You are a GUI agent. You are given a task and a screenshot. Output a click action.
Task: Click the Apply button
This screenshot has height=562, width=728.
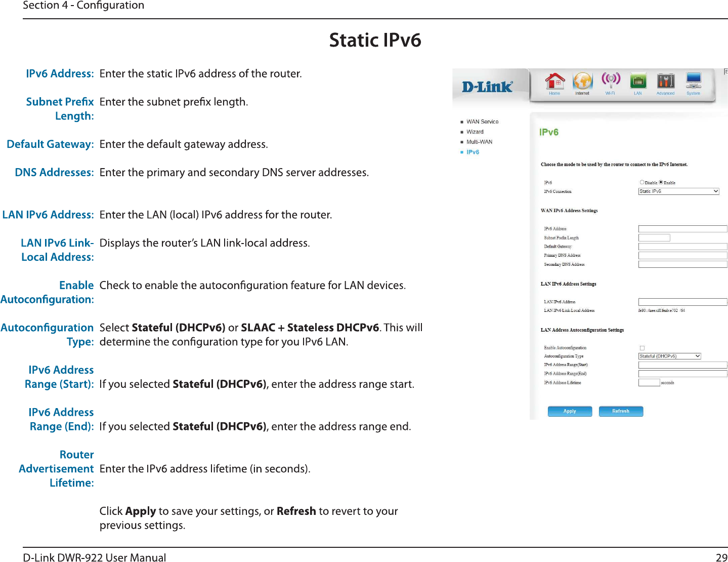[x=570, y=411]
